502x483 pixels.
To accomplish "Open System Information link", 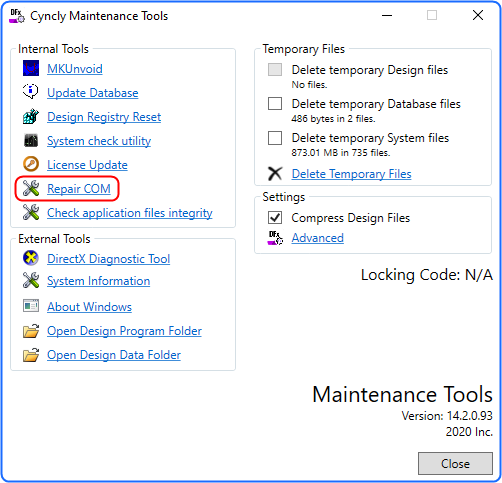I will tap(99, 281).
